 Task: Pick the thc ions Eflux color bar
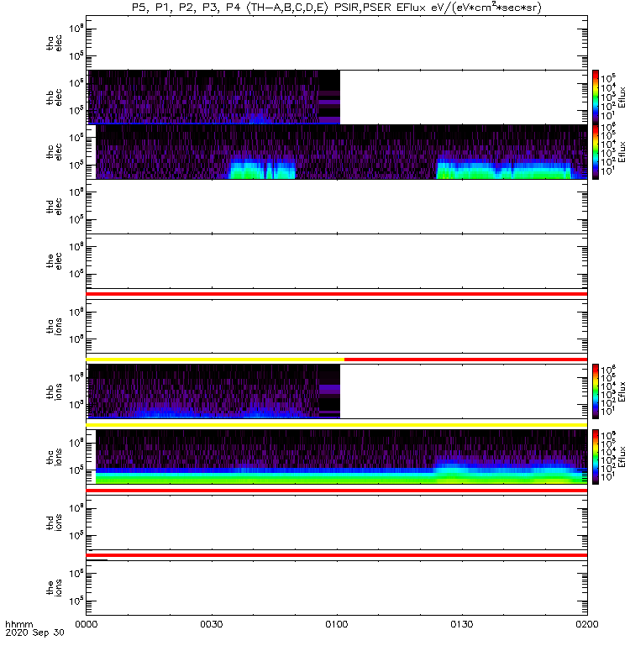point(596,457)
